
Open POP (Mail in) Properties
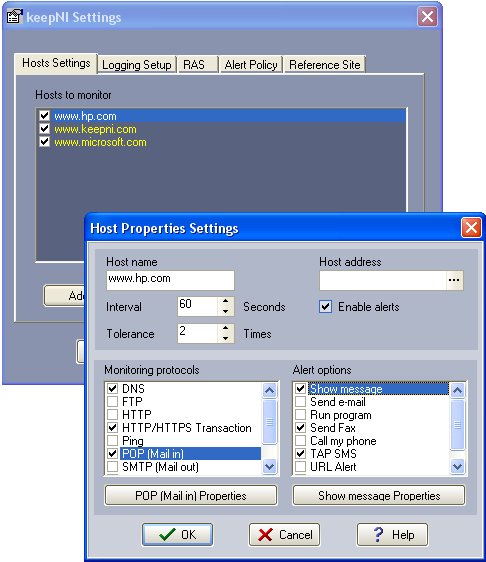(x=191, y=495)
